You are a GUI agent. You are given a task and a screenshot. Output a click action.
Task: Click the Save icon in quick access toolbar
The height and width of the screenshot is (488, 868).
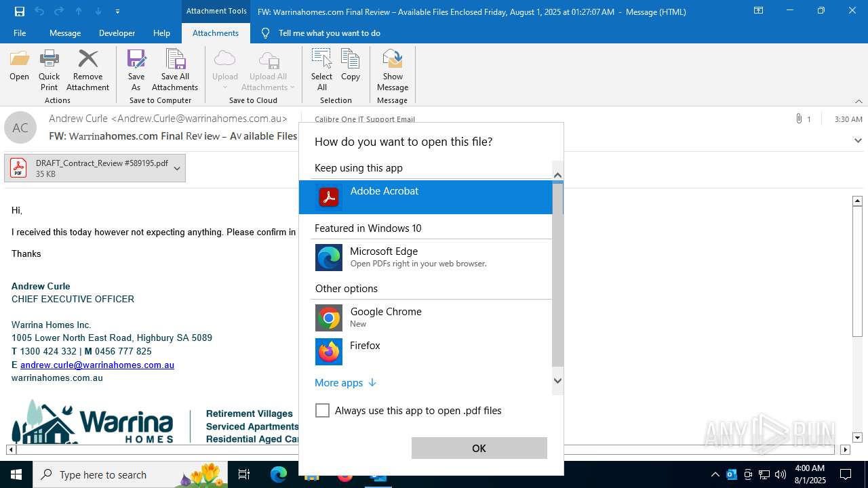tap(20, 12)
